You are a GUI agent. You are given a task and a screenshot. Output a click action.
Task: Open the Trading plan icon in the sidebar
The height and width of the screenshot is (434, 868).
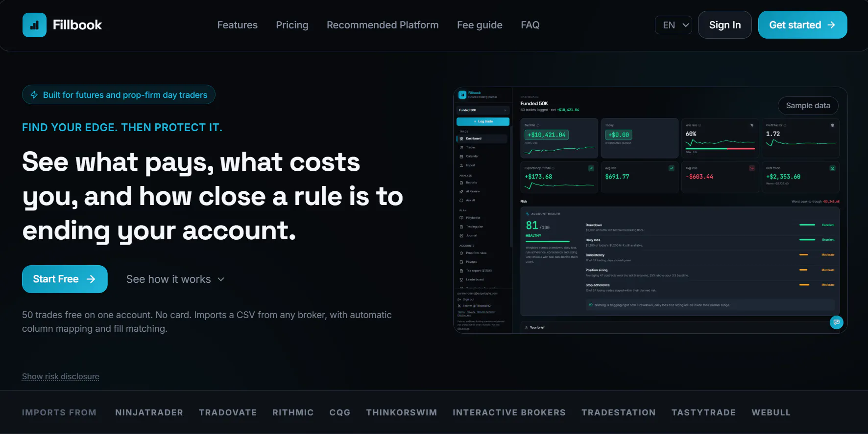click(x=461, y=227)
